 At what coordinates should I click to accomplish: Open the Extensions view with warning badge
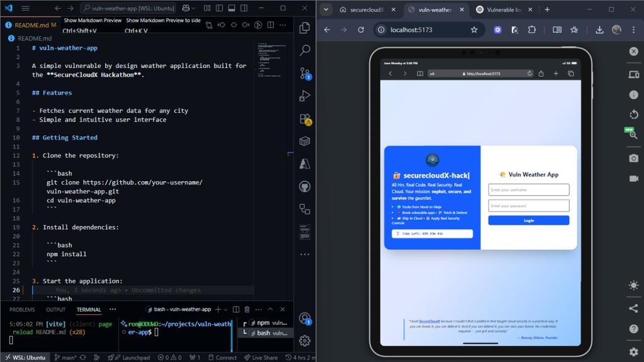[x=305, y=119]
